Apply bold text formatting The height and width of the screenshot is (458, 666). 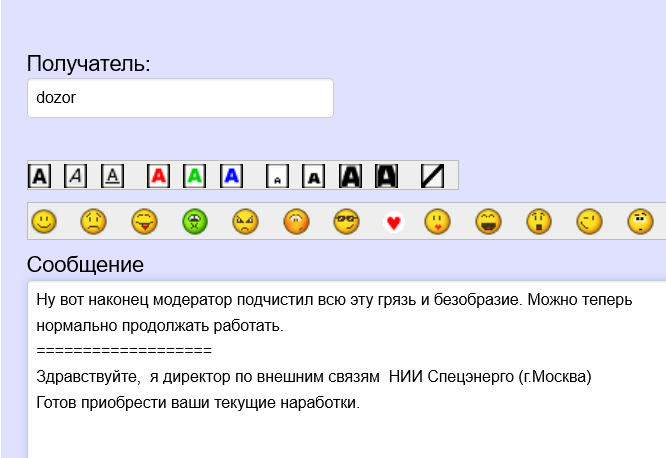[x=40, y=176]
